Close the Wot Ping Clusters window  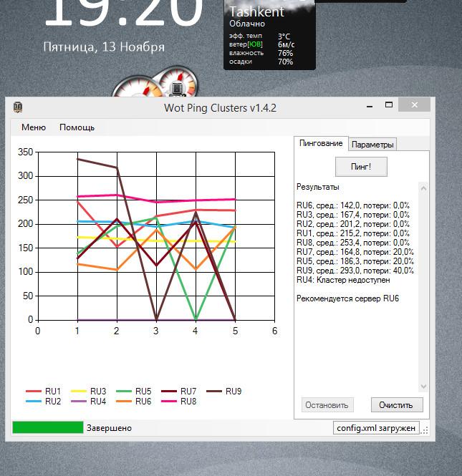point(414,105)
